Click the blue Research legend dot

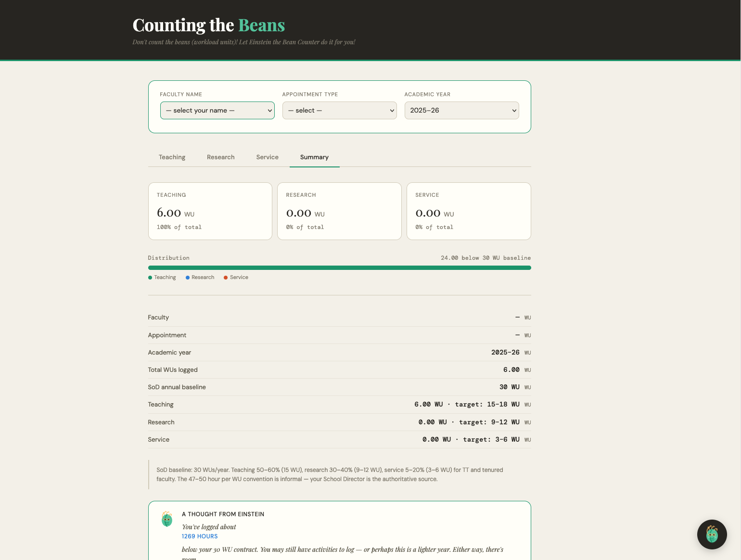(188, 278)
